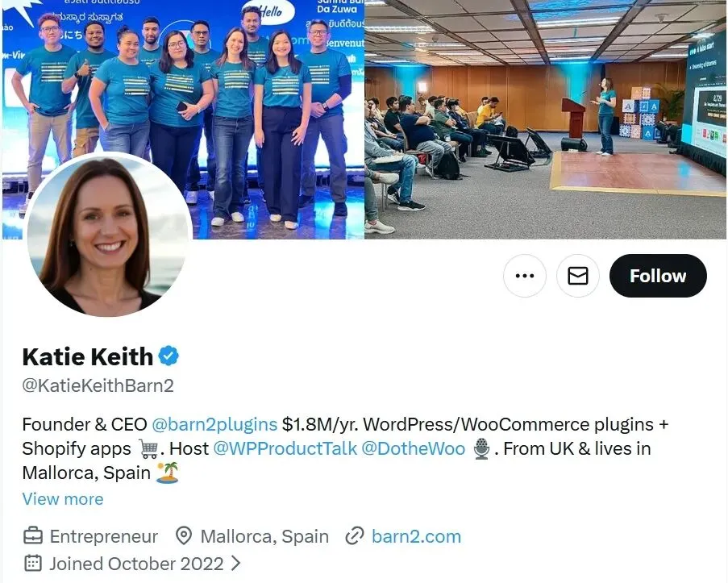Open Katie Keith's profile photo

(x=110, y=235)
